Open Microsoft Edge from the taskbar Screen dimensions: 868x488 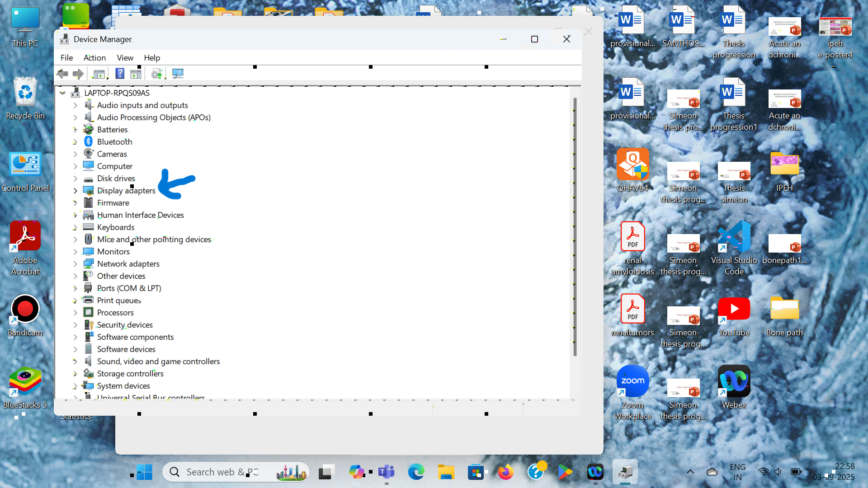[x=416, y=472]
